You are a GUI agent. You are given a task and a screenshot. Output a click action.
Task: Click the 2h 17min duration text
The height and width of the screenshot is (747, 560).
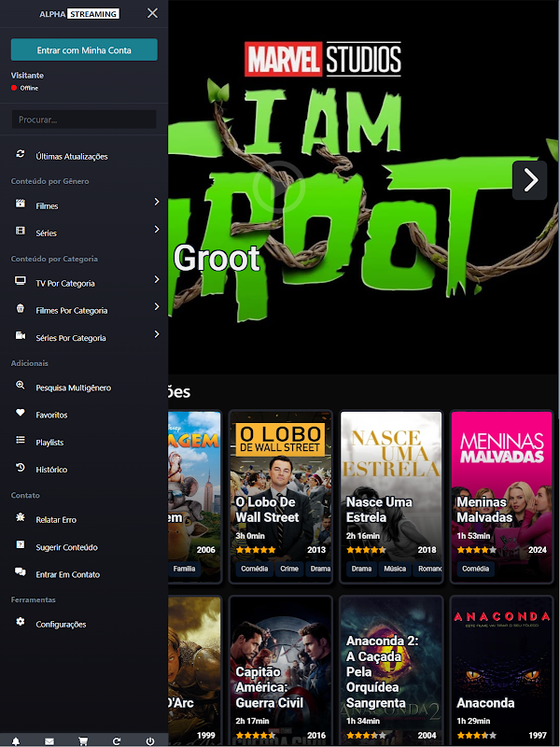252,721
